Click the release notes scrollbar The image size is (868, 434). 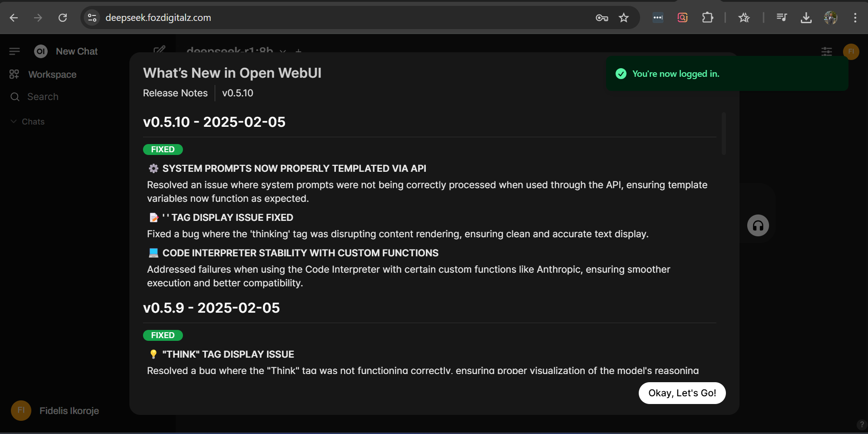pyautogui.click(x=724, y=134)
